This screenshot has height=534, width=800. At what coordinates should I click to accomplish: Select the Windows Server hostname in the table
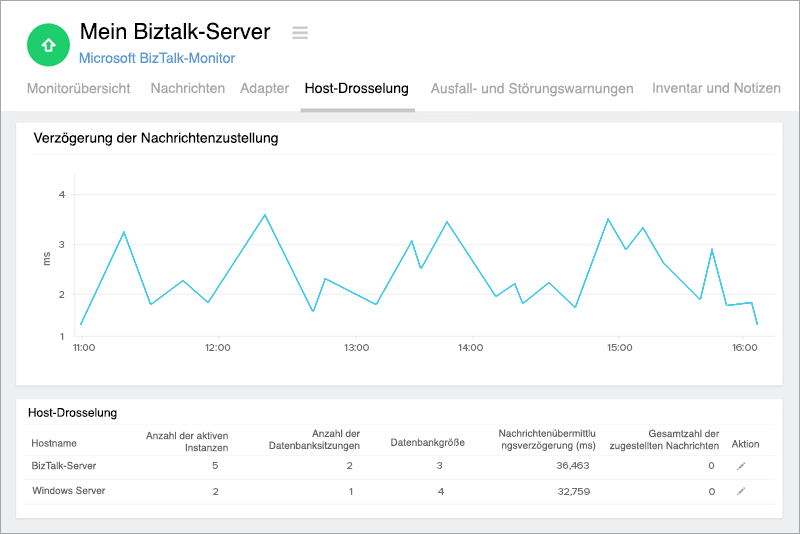click(x=68, y=491)
